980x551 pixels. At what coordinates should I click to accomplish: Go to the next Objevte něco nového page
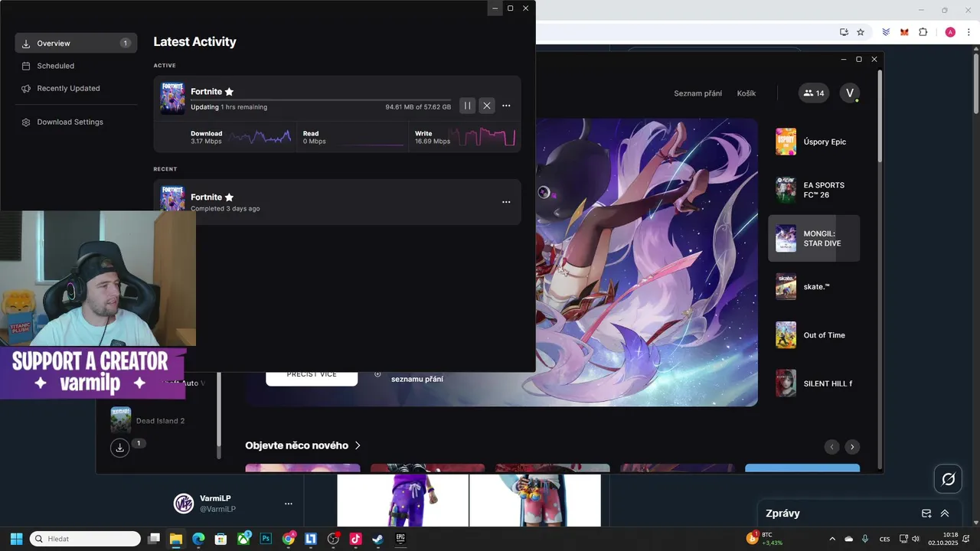point(852,447)
